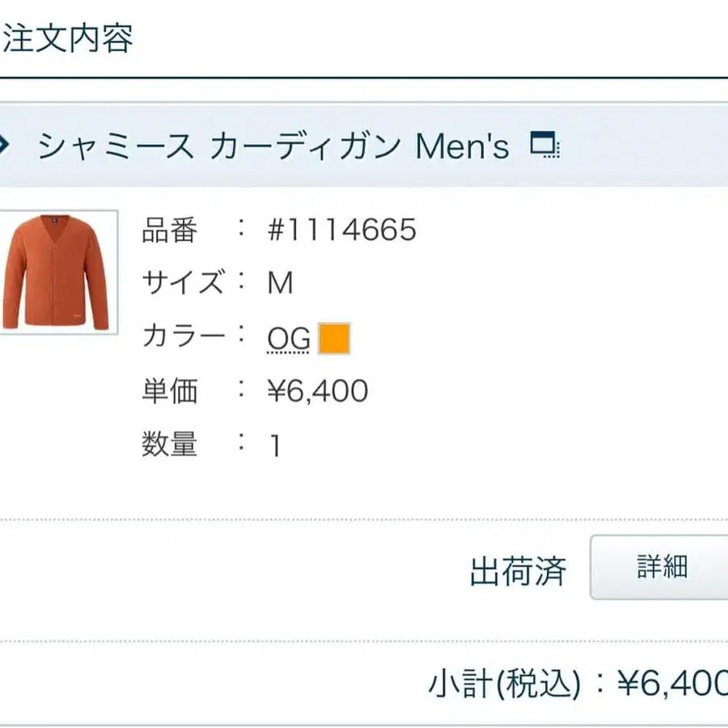Click the 小計(税込) label

click(x=504, y=686)
